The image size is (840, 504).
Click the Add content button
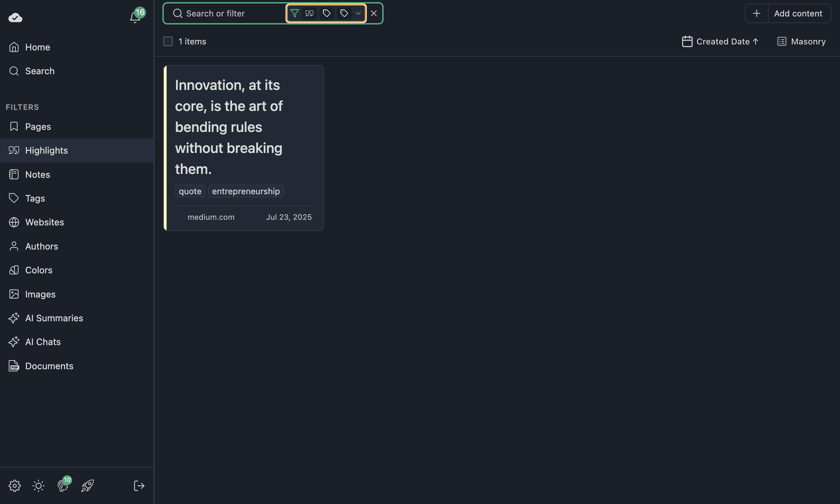[x=798, y=13]
